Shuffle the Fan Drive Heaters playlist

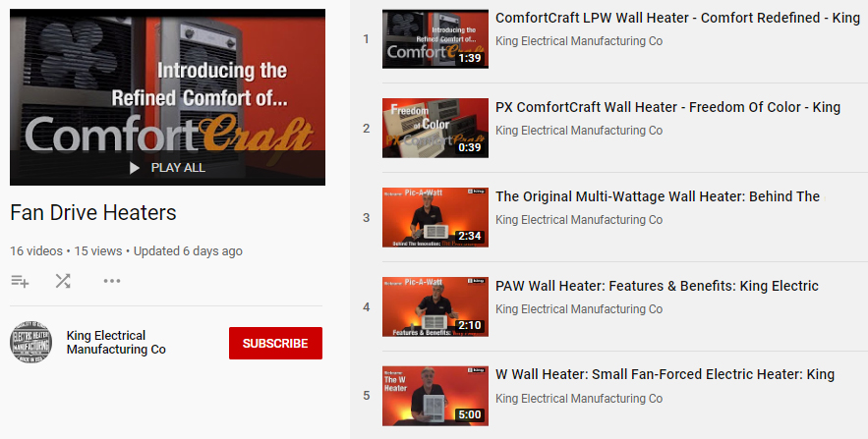[63, 281]
